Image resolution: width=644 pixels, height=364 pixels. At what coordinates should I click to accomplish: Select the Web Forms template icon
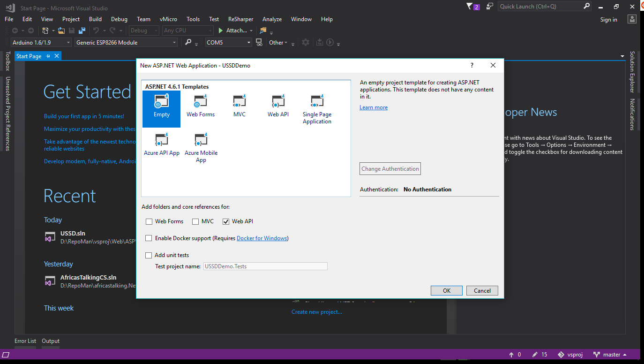click(x=201, y=101)
